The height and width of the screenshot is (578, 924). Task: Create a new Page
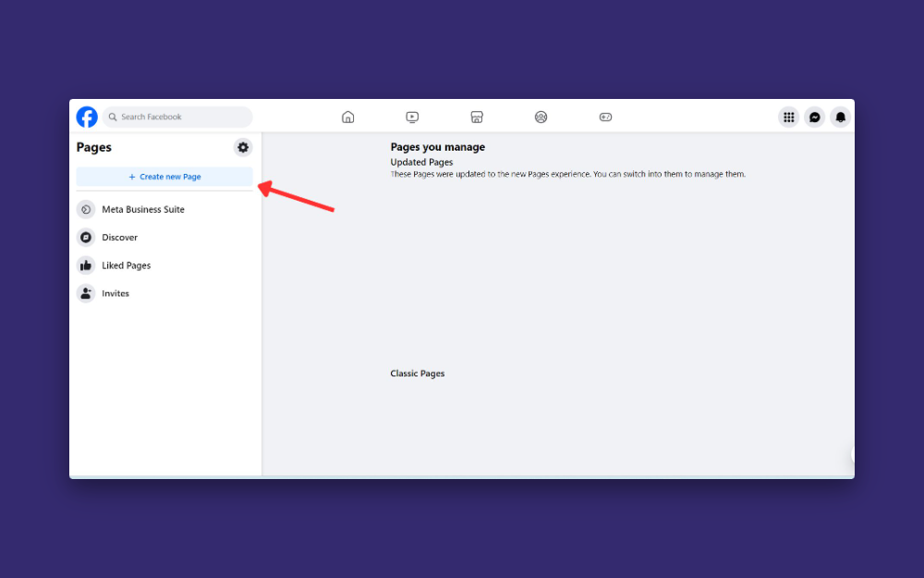pyautogui.click(x=164, y=178)
